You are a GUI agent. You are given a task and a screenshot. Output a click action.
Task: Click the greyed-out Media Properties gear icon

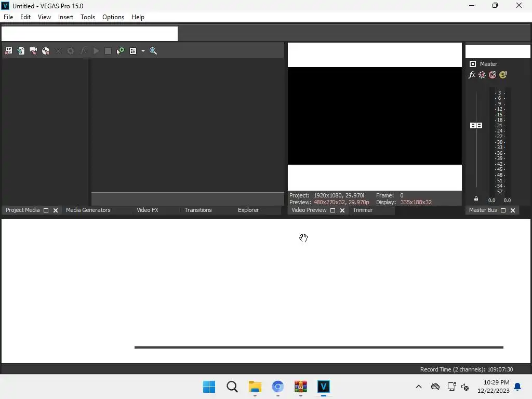71,51
